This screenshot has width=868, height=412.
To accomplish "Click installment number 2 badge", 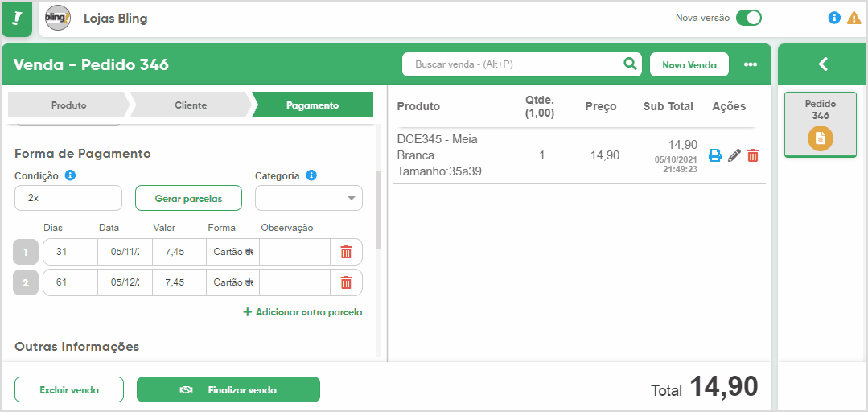I will pos(26,283).
